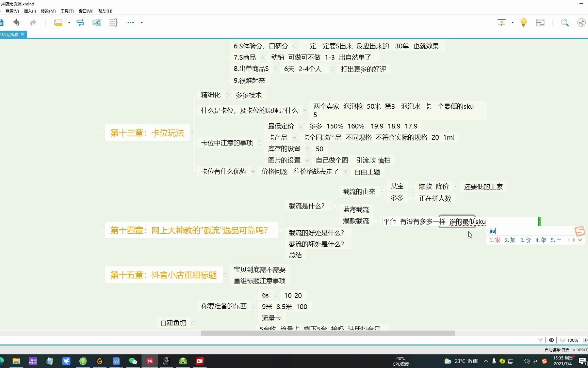Open the 查看(V) menu
Viewport: 588px width, 368px height.
click(12, 11)
